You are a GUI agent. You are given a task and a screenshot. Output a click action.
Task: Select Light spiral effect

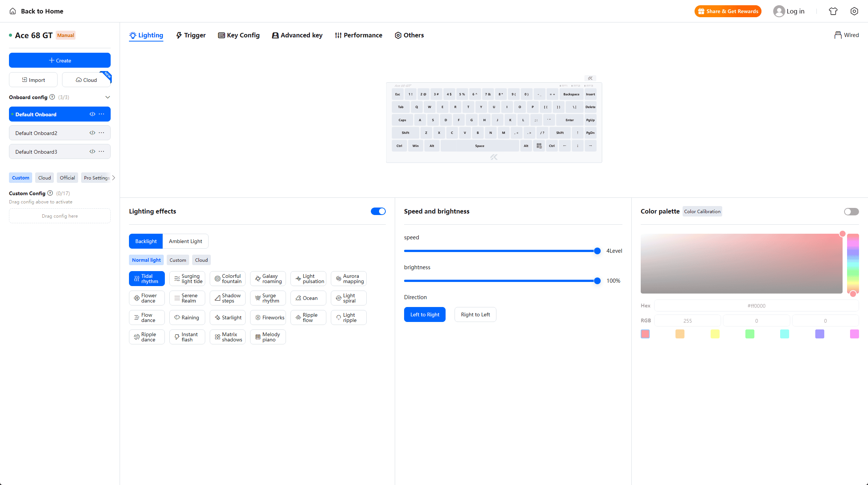pyautogui.click(x=349, y=298)
